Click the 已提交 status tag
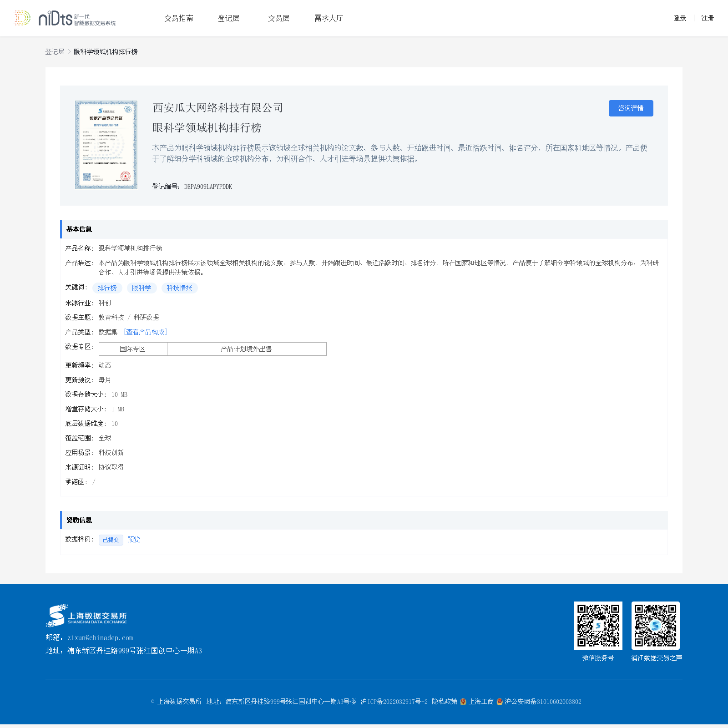Image resolution: width=728 pixels, height=728 pixels. (111, 540)
